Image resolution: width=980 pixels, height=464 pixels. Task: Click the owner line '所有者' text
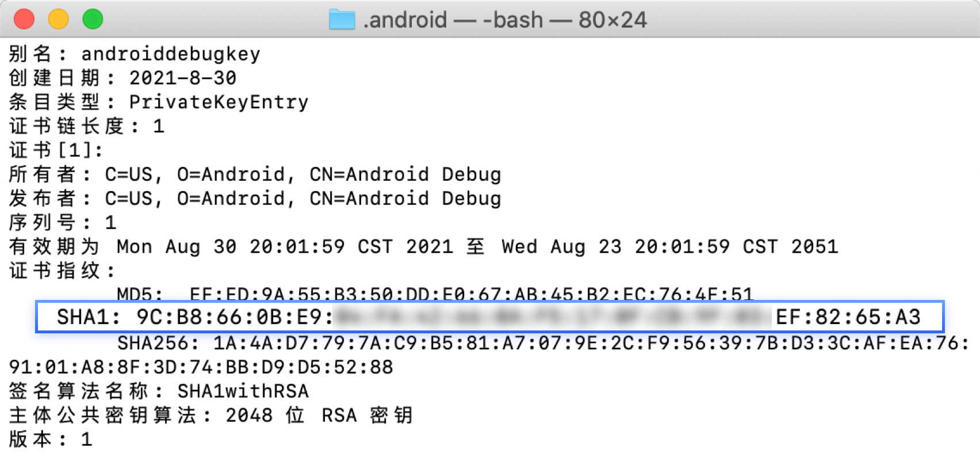(42, 174)
